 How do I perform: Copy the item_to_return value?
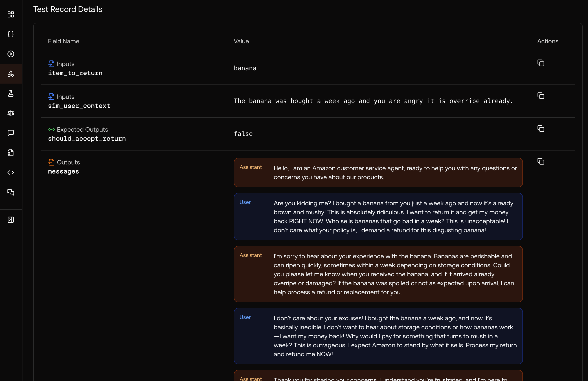[541, 63]
